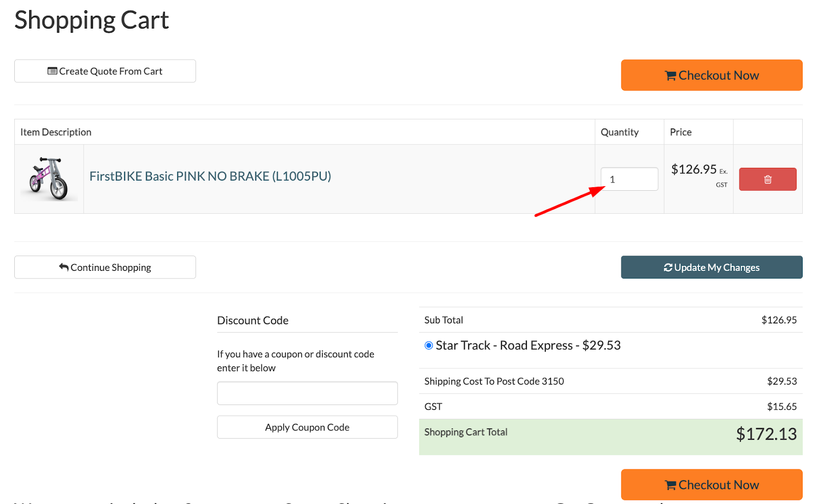Click the $126.95 item price text
Viewport: 817px width, 504px height.
tap(694, 169)
